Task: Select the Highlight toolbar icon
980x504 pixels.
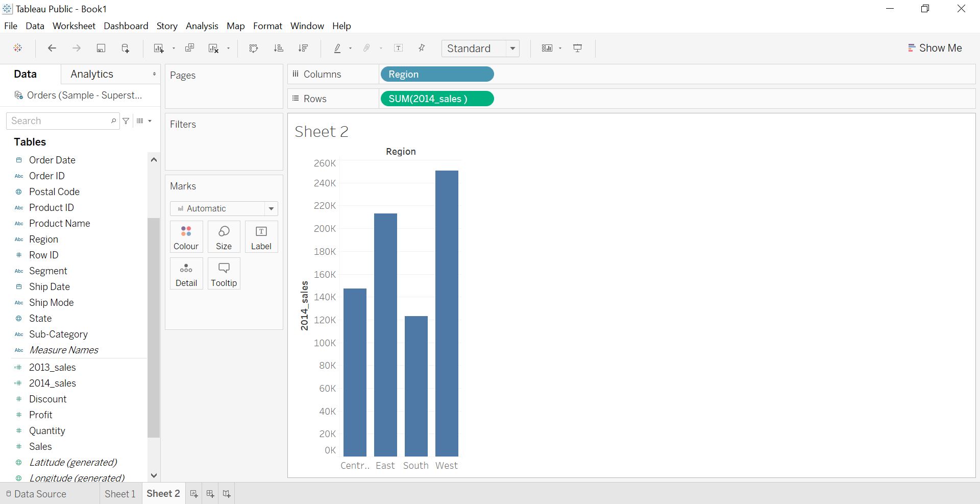Action: (x=337, y=48)
